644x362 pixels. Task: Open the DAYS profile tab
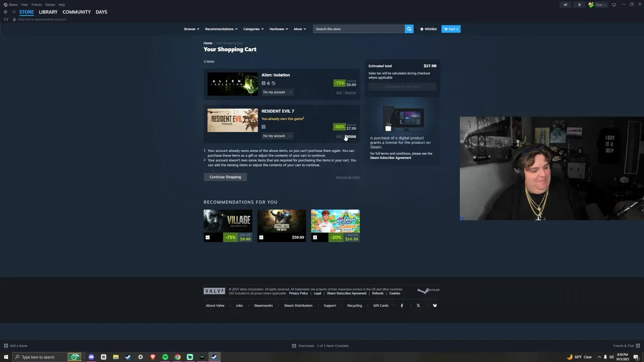coord(101,12)
